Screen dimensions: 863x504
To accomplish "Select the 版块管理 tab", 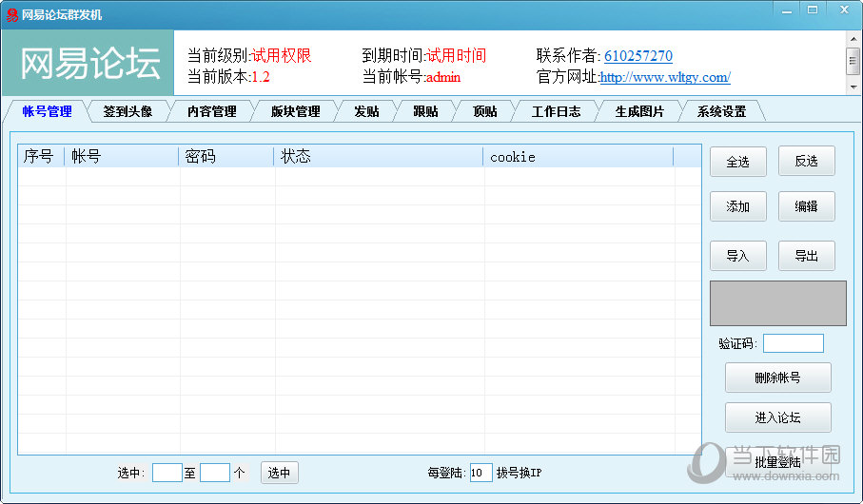I will pos(295,111).
